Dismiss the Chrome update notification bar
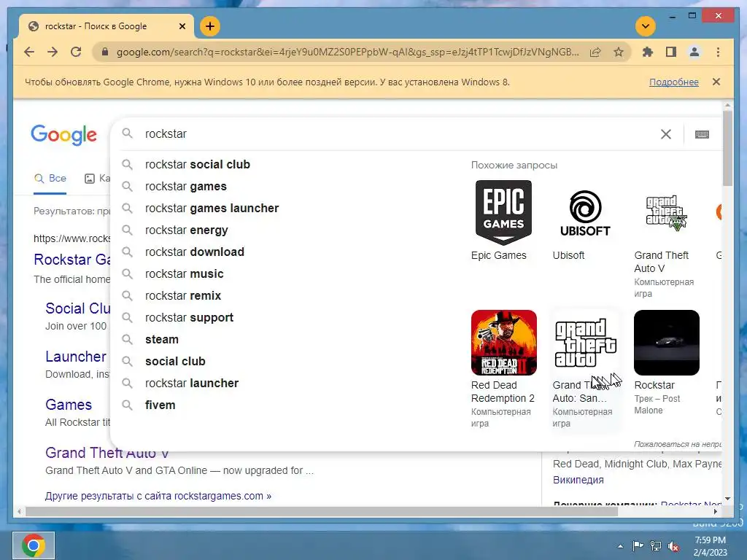The width and height of the screenshot is (747, 560). [x=716, y=82]
